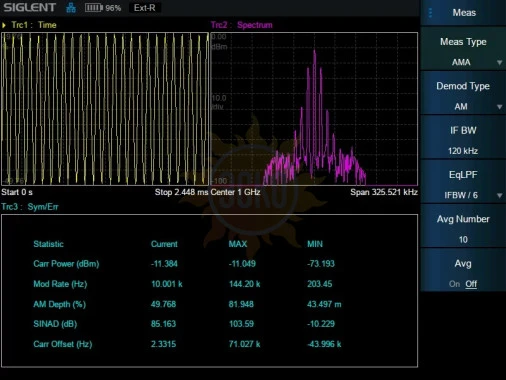Expand the Demod Type AM dropdown
This screenshot has width=506, height=380.
(x=463, y=93)
